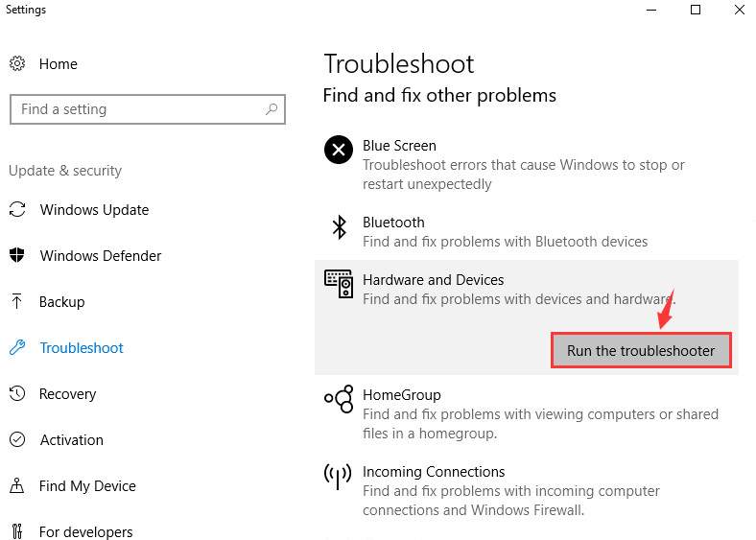Click the Bluetooth symbol icon
Screen dimensions: 756x540
tap(340, 227)
